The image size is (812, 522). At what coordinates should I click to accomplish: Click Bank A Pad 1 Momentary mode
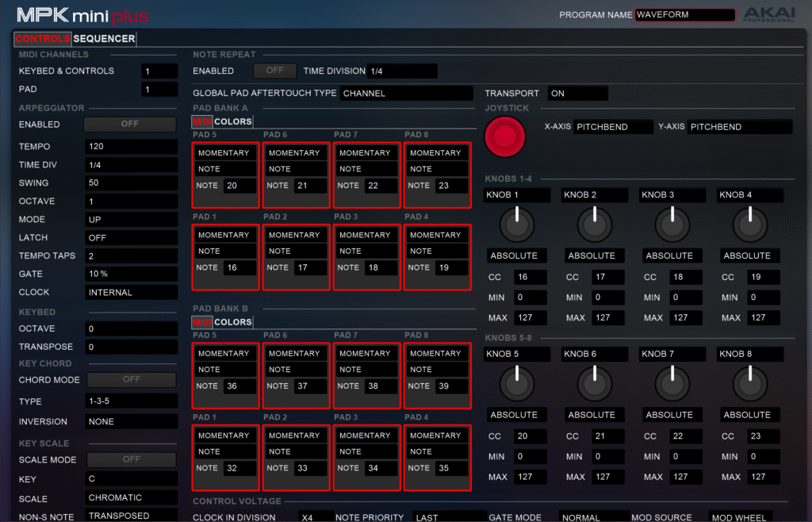226,235
